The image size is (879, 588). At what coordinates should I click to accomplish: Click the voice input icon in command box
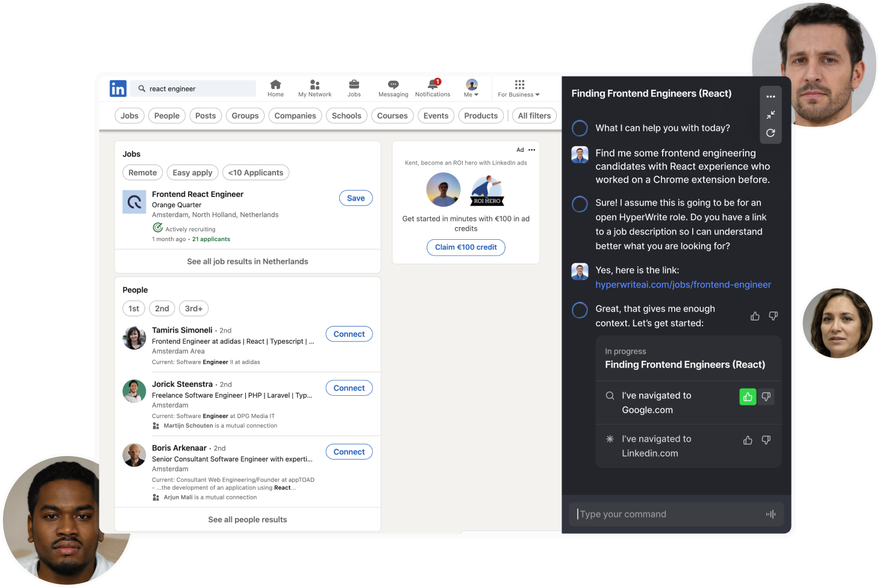point(771,514)
